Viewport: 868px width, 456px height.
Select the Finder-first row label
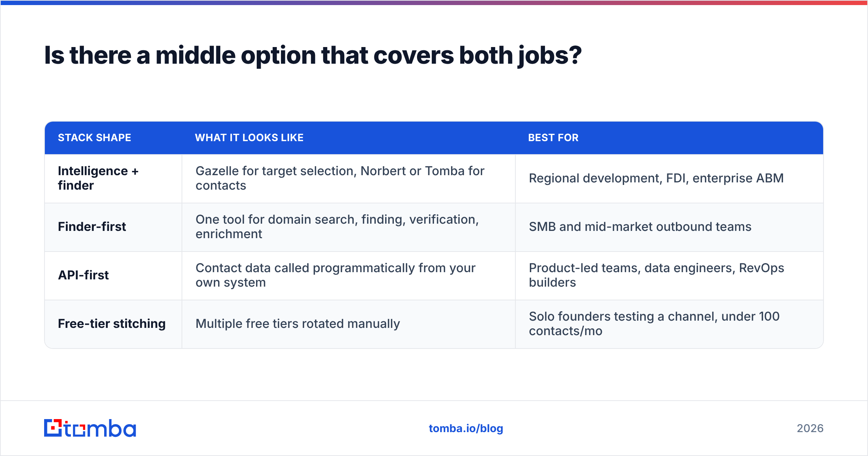(x=92, y=227)
